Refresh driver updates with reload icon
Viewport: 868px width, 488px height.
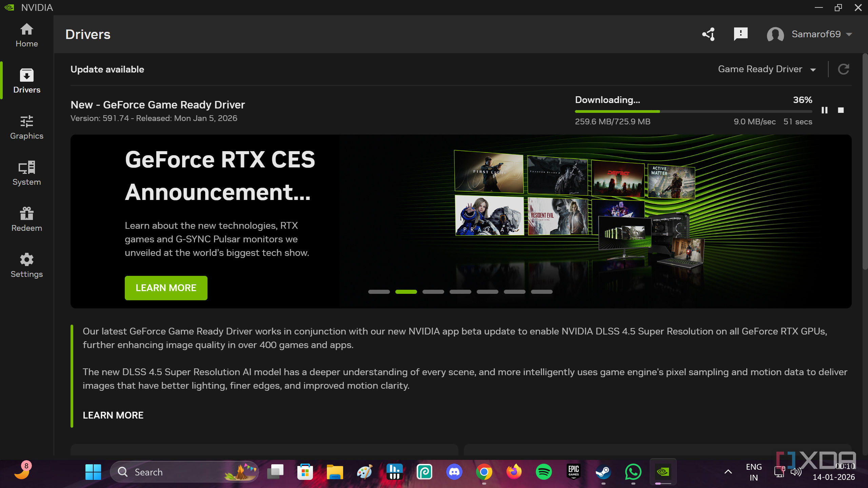click(x=844, y=69)
